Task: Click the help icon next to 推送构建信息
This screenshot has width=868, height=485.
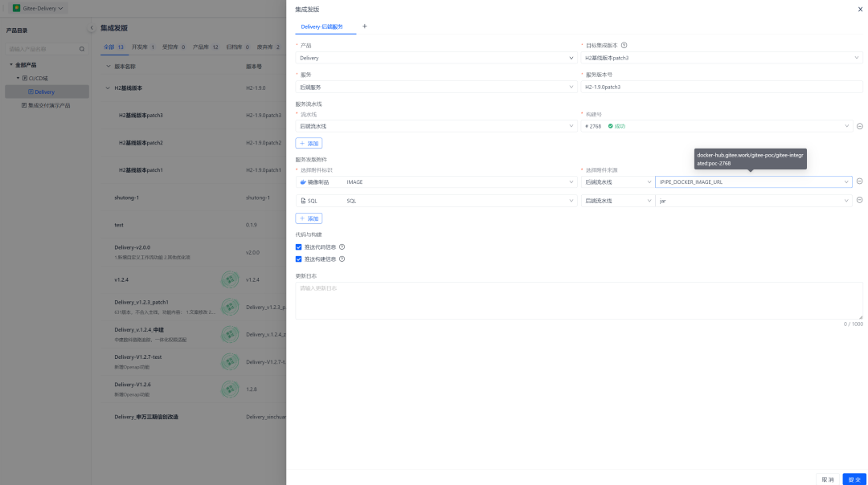Action: click(x=342, y=259)
